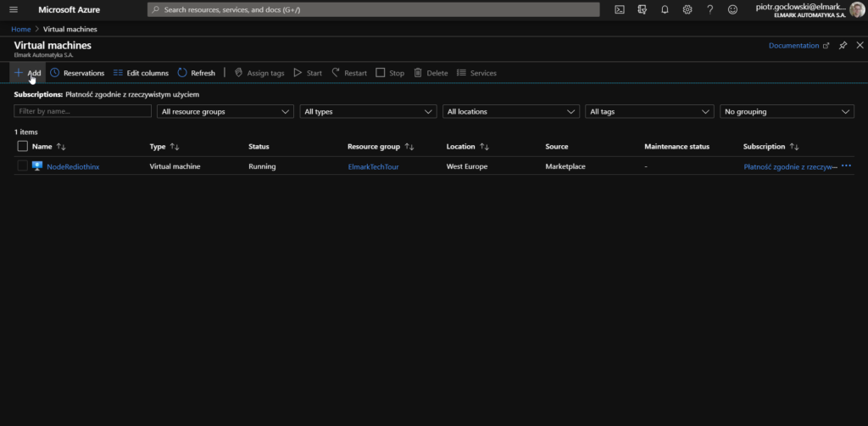The width and height of the screenshot is (868, 426).
Task: Open the Płatność zgodnie subscription link in row
Action: 791,166
